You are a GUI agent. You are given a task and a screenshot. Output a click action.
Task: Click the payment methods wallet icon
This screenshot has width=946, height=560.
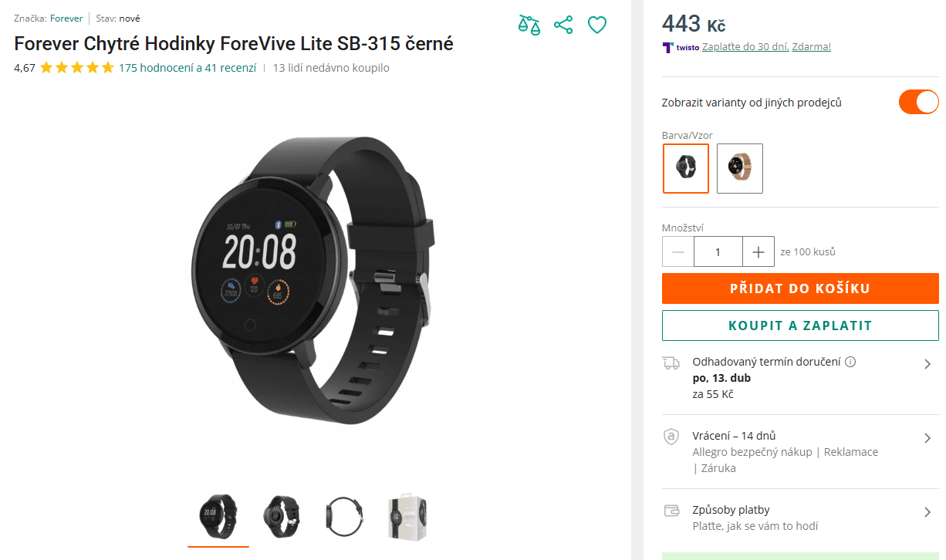coord(671,511)
